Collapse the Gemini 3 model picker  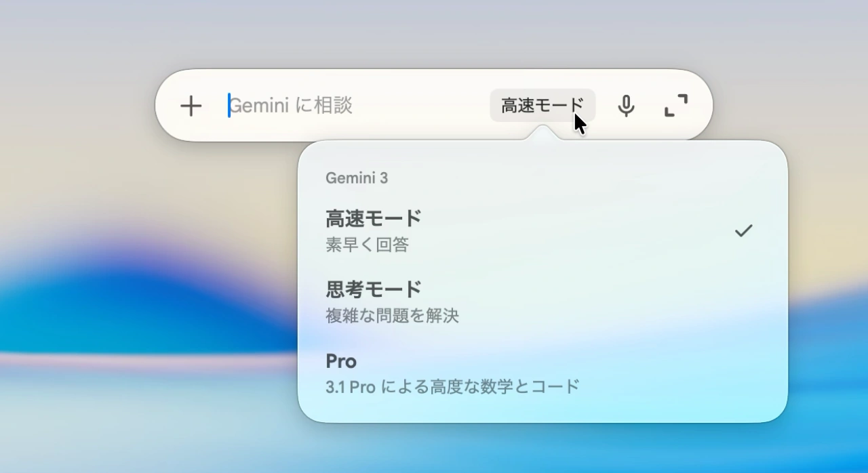(x=542, y=105)
